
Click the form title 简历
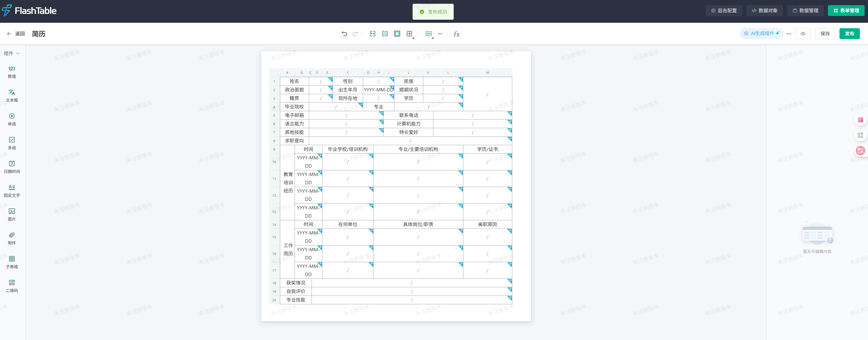[39, 34]
